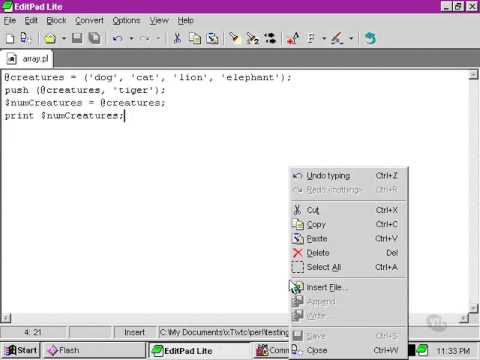This screenshot has width=480, height=360.
Task: Open the Block menu
Action: (x=56, y=21)
